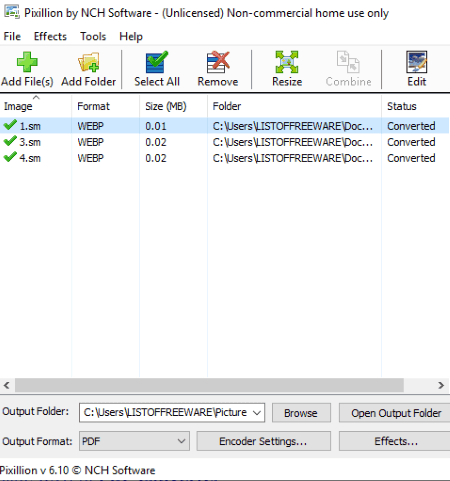This screenshot has width=450, height=481.
Task: Sort by Size (MB) column header
Action: tap(173, 106)
